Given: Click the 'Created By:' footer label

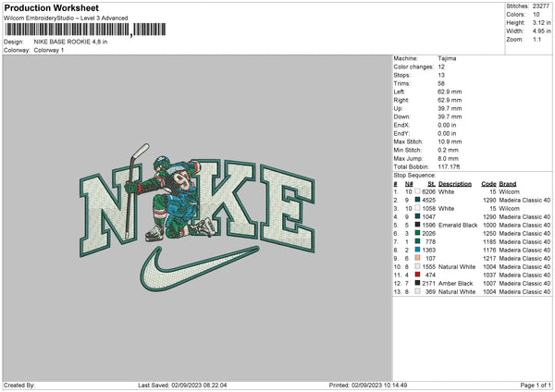Looking at the screenshot, I should [19, 385].
